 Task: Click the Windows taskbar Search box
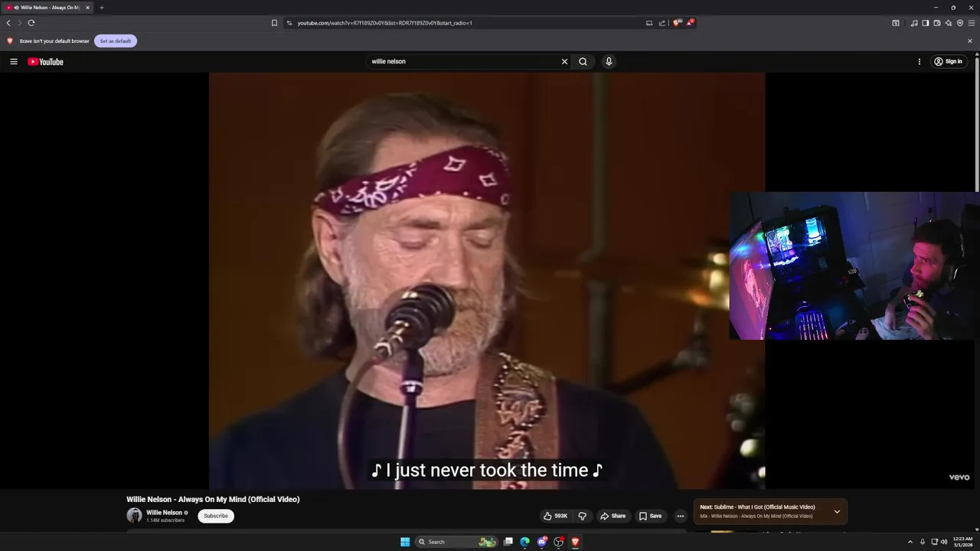pos(457,542)
